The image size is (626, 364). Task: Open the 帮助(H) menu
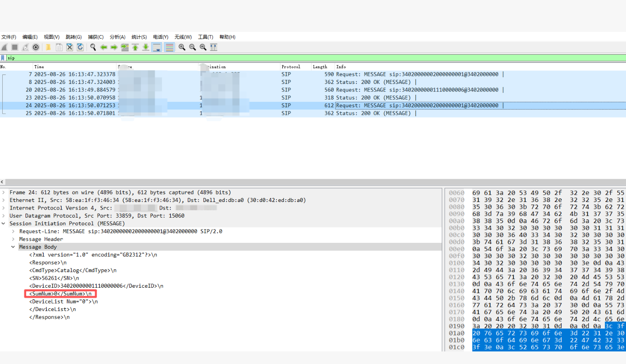point(227,37)
